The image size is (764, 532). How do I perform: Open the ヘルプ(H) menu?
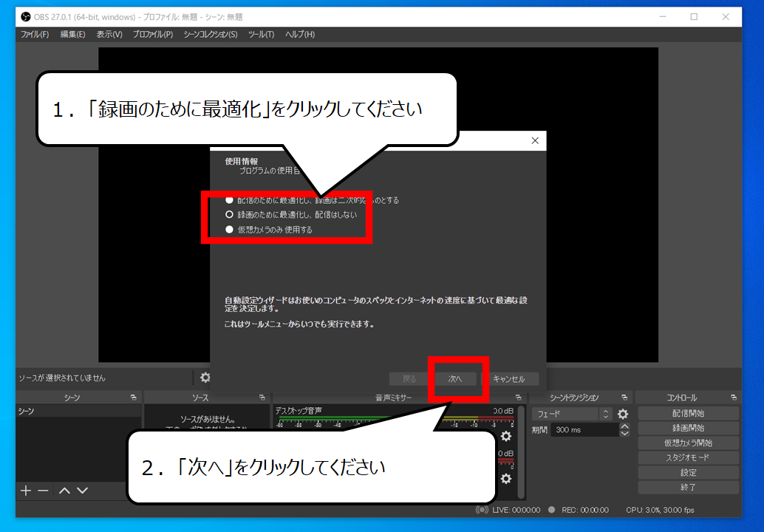click(x=300, y=35)
